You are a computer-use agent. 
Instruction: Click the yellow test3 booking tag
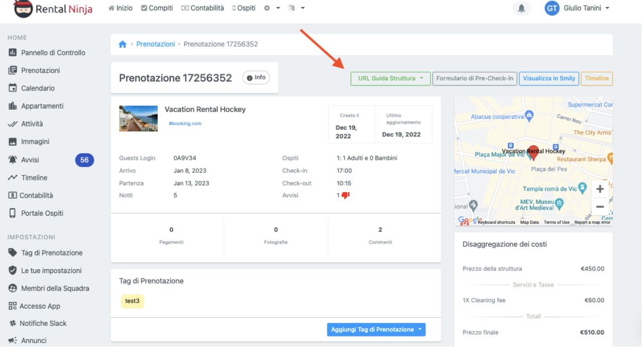coord(132,301)
